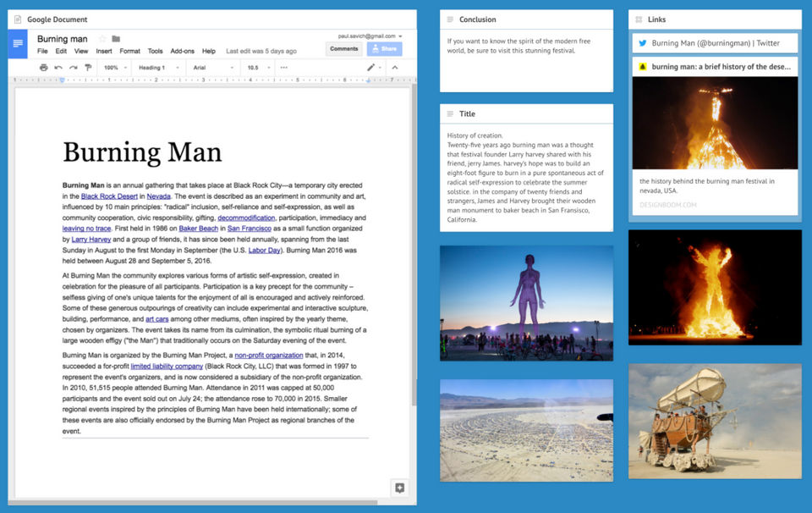The image size is (812, 513).
Task: Click the Google Document card header icon
Action: click(x=18, y=19)
